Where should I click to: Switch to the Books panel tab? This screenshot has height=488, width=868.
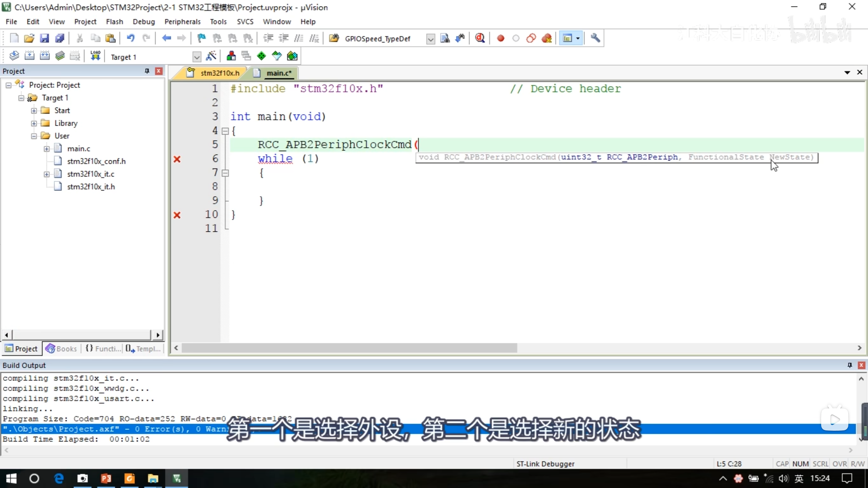[x=61, y=348]
